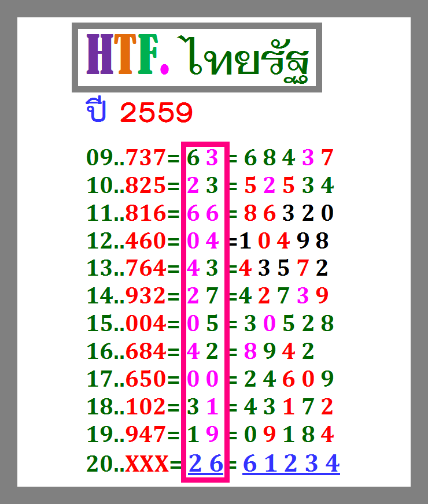Select the red number '947' in row 19
The height and width of the screenshot is (504, 428).
(145, 434)
